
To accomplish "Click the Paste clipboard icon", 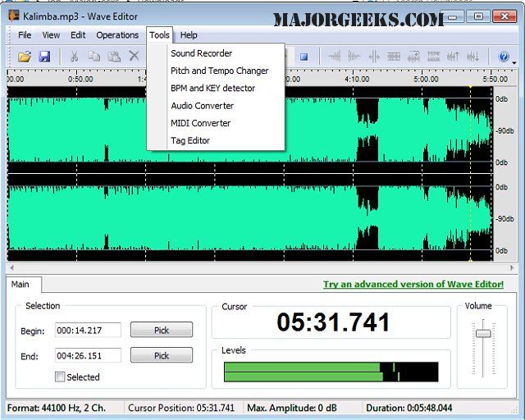I will click(x=114, y=57).
